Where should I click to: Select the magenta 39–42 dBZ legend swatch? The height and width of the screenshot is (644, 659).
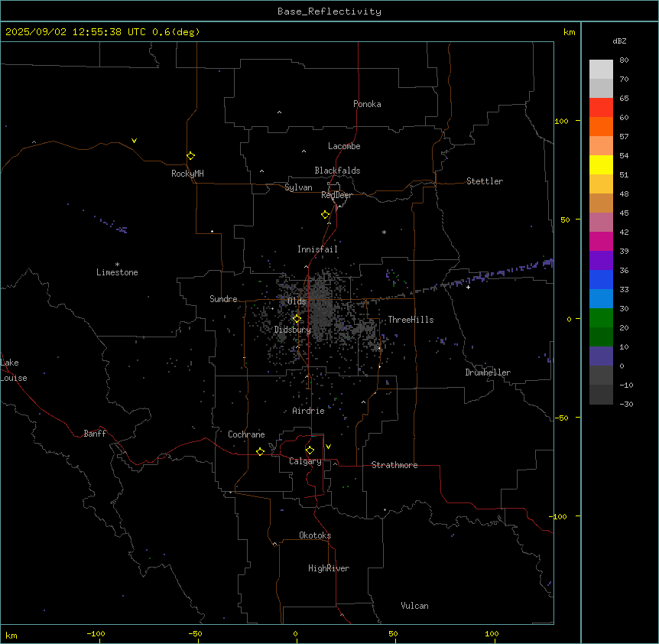601,241
